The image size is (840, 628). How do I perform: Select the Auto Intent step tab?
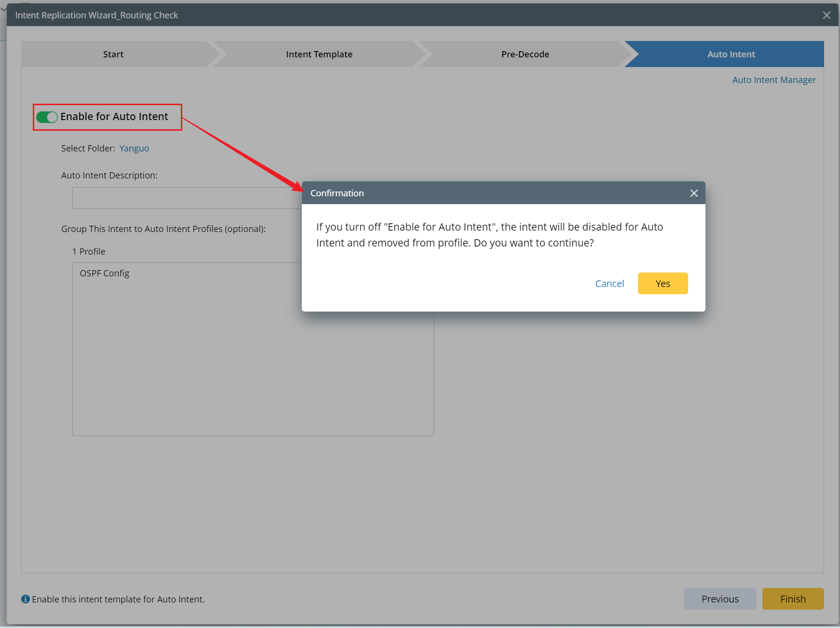731,54
